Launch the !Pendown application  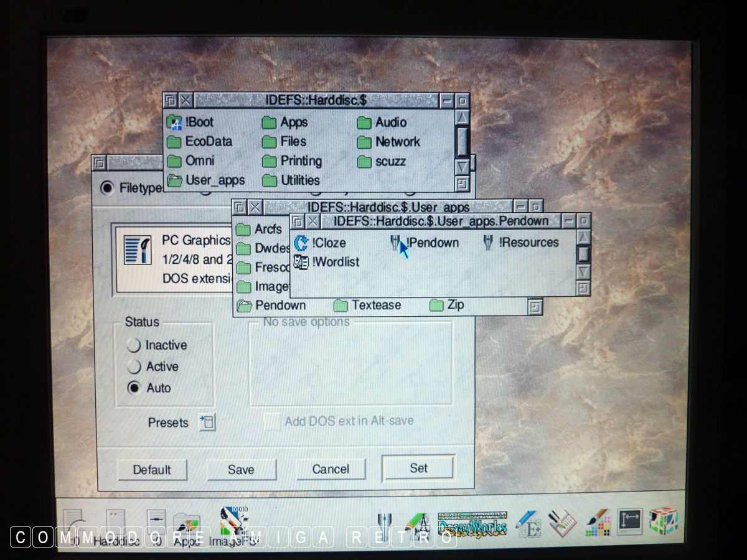click(396, 243)
